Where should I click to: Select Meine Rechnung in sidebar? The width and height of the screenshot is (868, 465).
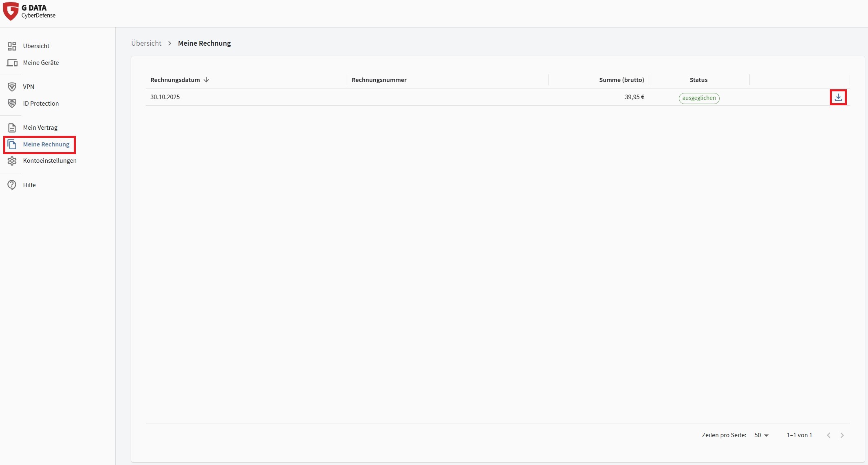coord(46,144)
